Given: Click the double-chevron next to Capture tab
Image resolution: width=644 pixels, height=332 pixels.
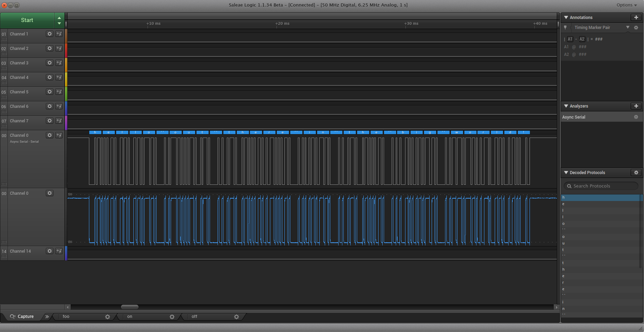Looking at the screenshot, I should point(47,316).
